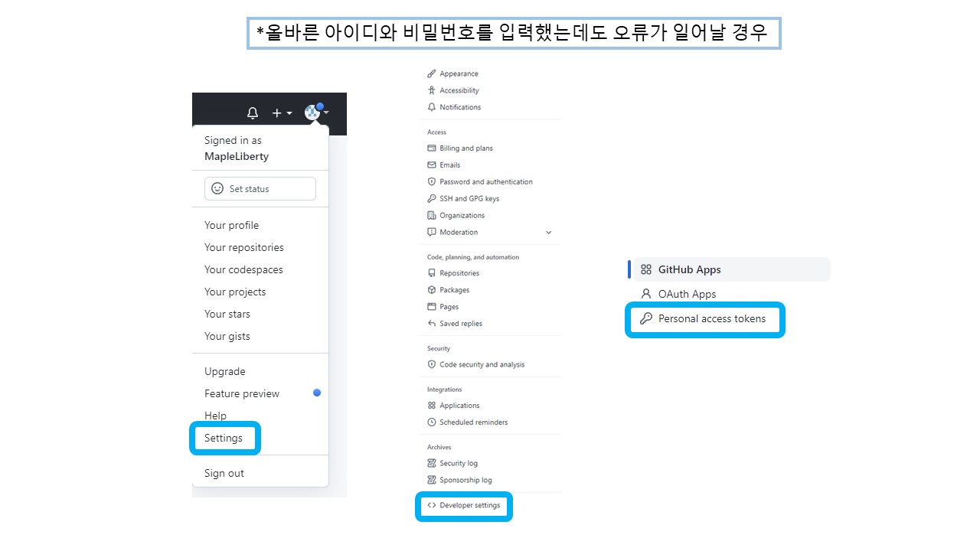Click the Developer settings code icon
This screenshot has height=551, width=980.
pos(432,506)
